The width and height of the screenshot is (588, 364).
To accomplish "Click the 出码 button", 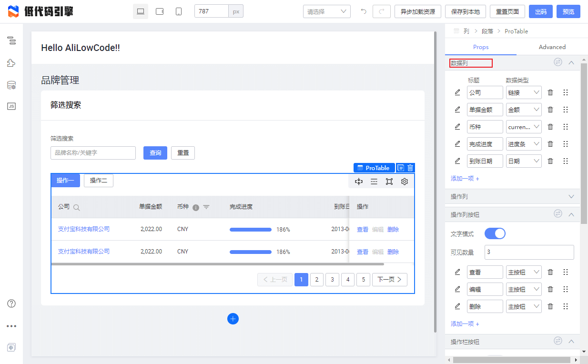I will point(541,11).
